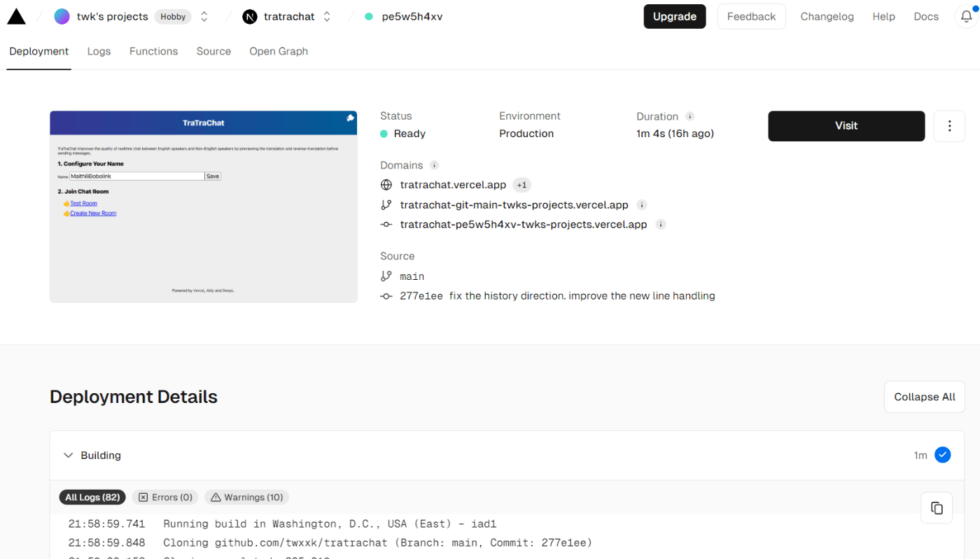Click log line Running build in Washington
The image size is (980, 559).
(x=330, y=524)
